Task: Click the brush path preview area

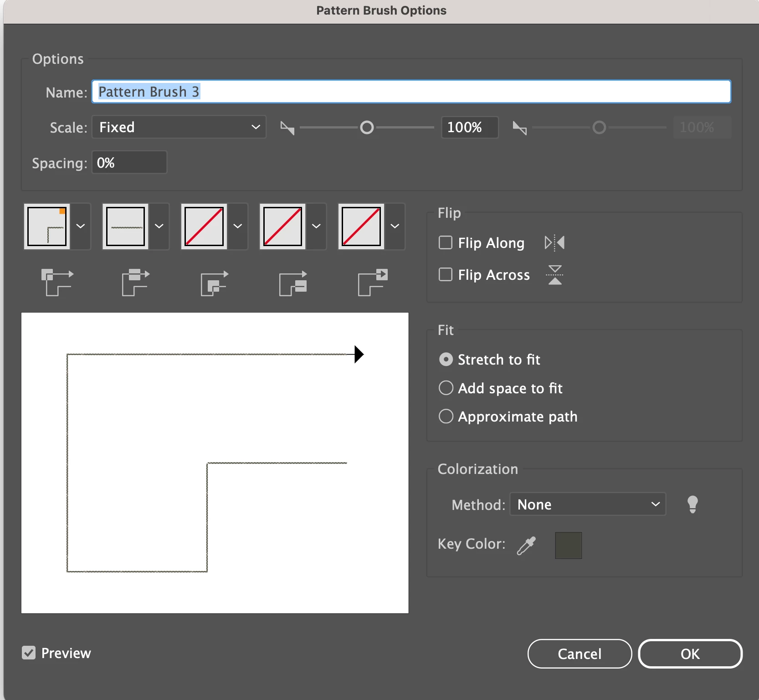Action: [x=215, y=463]
